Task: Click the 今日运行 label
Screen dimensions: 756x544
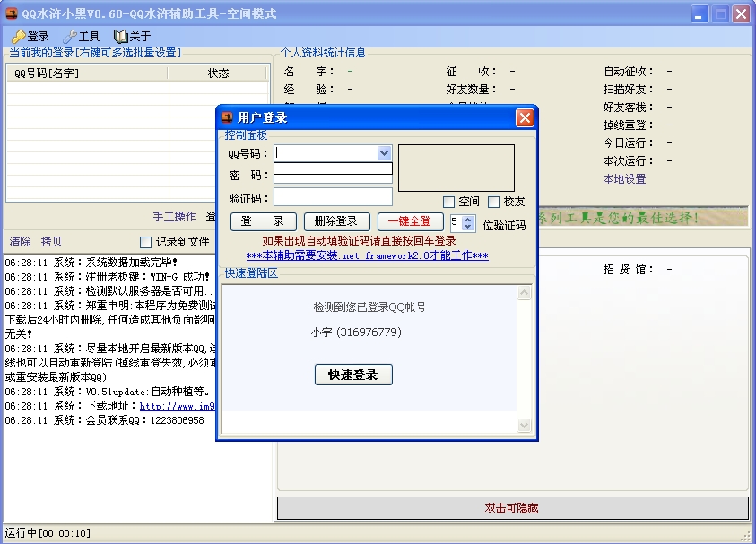Action: [628, 143]
